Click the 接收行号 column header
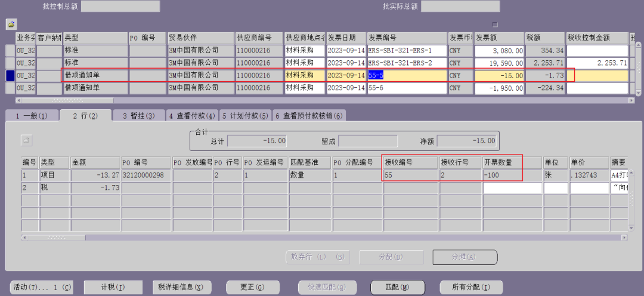Screen dimensions: 644x296 tap(460, 162)
